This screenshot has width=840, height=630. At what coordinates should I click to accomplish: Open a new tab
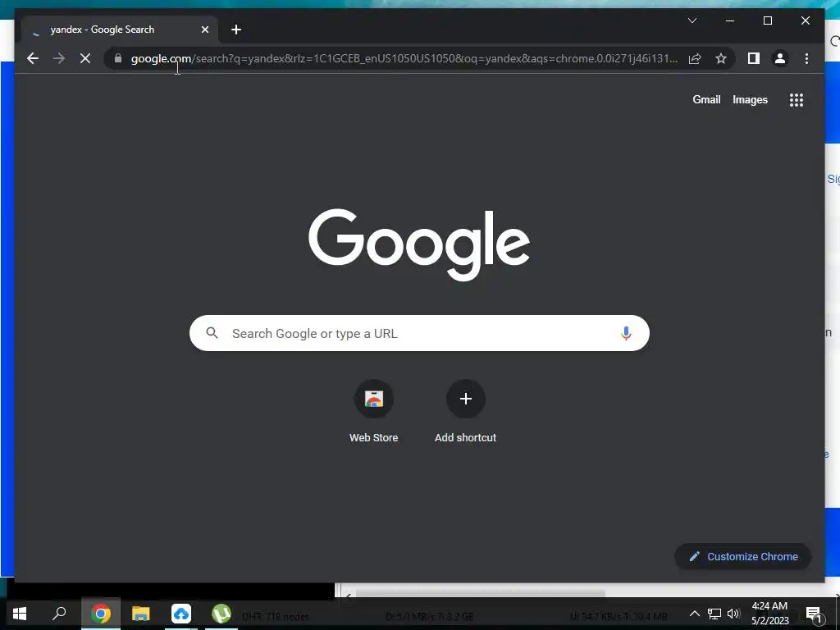point(236,30)
